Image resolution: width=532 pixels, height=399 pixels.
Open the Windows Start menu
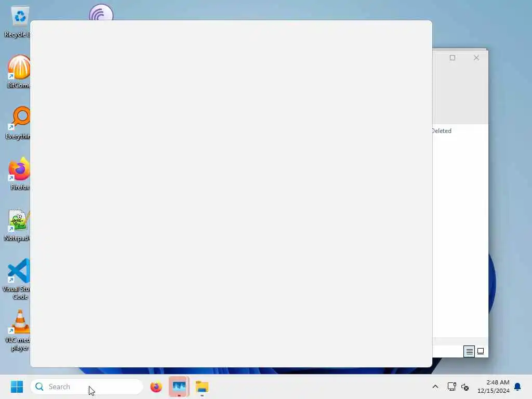pyautogui.click(x=17, y=387)
